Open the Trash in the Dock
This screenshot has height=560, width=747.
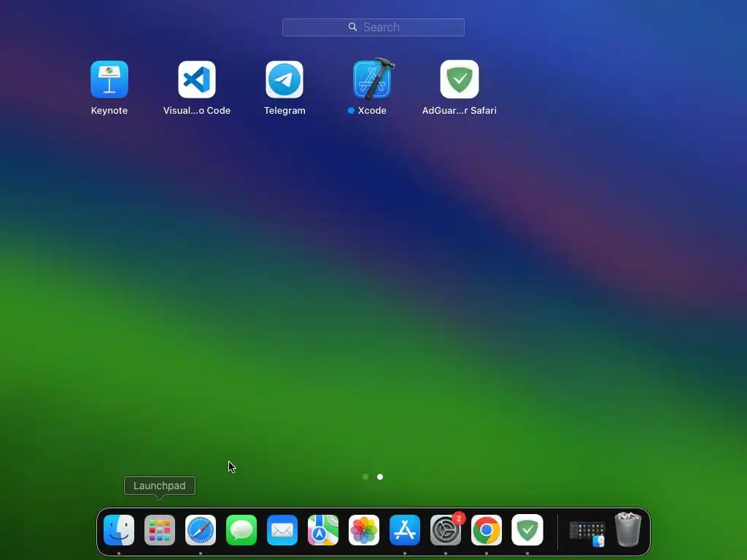(628, 529)
